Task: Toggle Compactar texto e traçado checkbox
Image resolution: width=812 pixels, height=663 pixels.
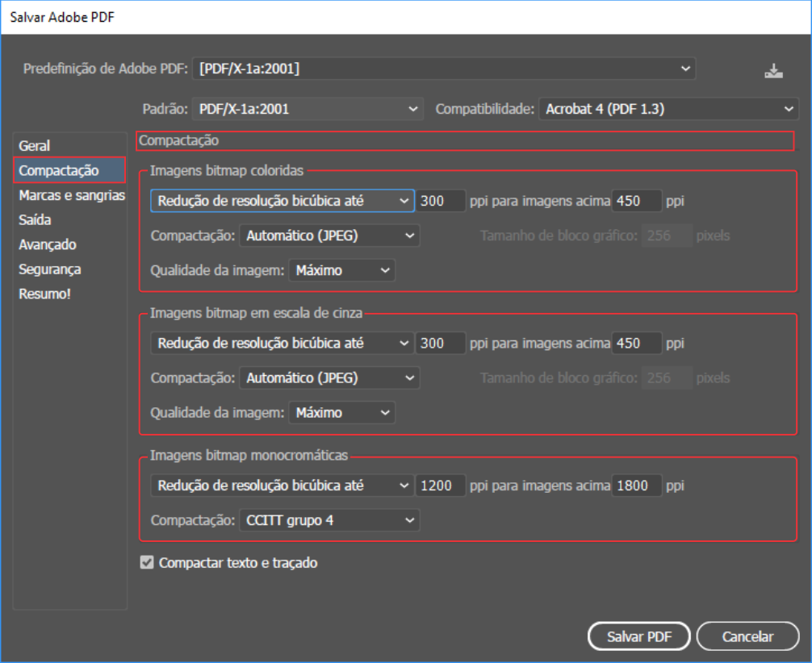Action: pos(147,563)
